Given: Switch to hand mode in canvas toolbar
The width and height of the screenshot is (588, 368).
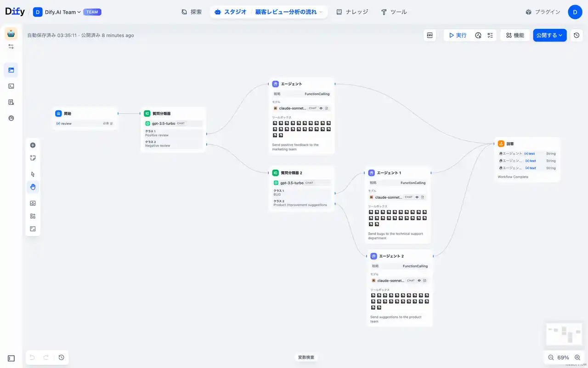Looking at the screenshot, I should pos(33,187).
